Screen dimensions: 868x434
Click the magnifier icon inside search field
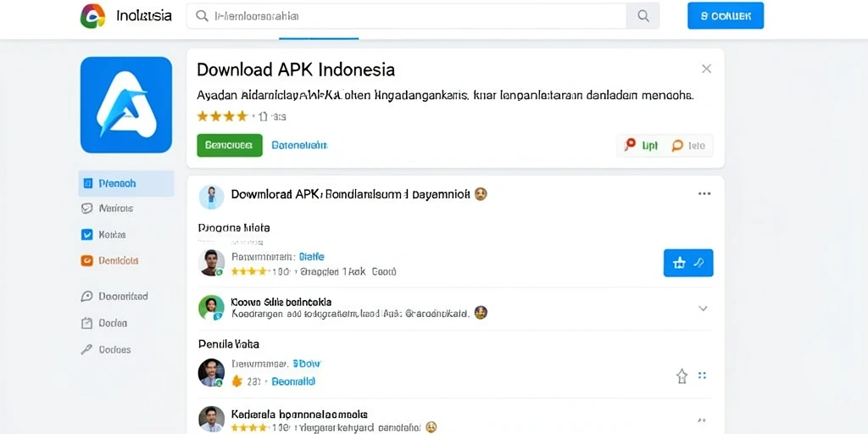coord(203,16)
